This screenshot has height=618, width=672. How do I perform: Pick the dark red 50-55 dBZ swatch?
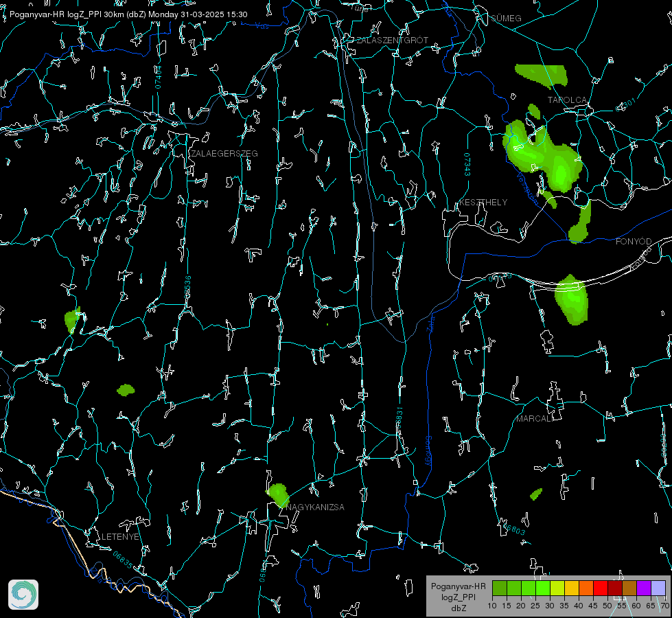(x=615, y=588)
